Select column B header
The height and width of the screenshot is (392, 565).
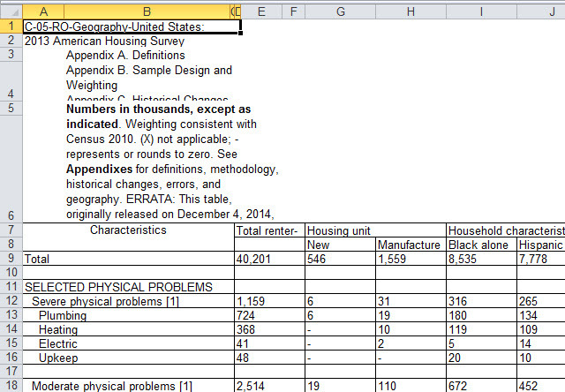tap(147, 11)
